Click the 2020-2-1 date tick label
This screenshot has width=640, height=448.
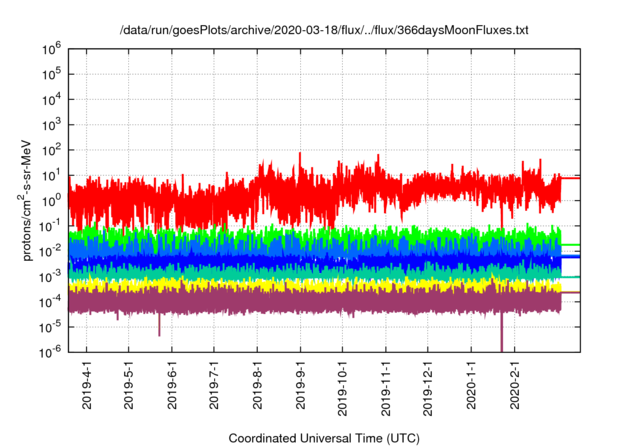pyautogui.click(x=515, y=385)
